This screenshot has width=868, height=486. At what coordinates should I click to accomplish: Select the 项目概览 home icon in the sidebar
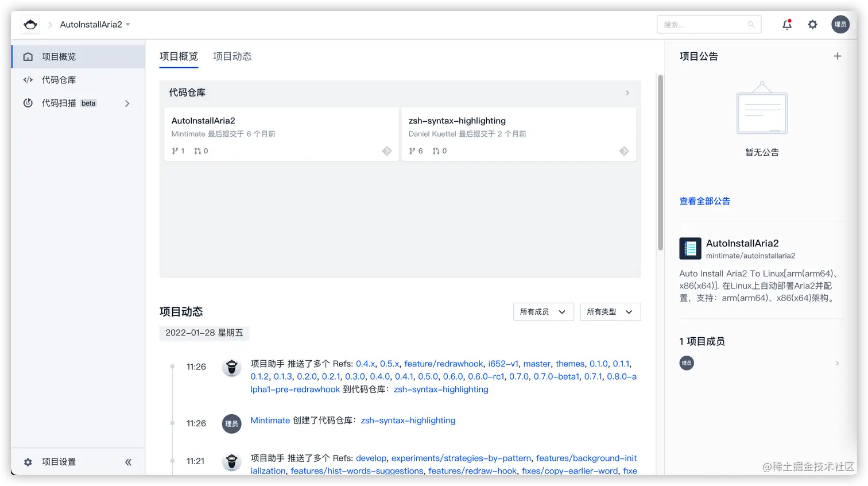pyautogui.click(x=28, y=56)
